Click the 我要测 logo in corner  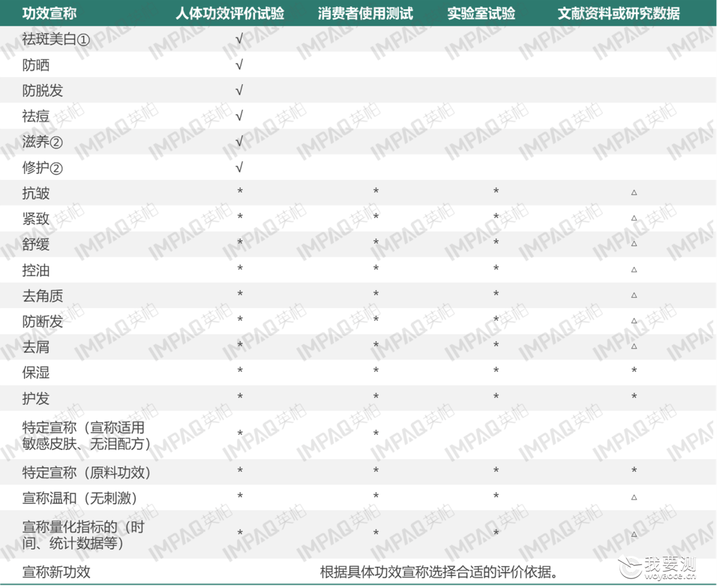point(657,567)
